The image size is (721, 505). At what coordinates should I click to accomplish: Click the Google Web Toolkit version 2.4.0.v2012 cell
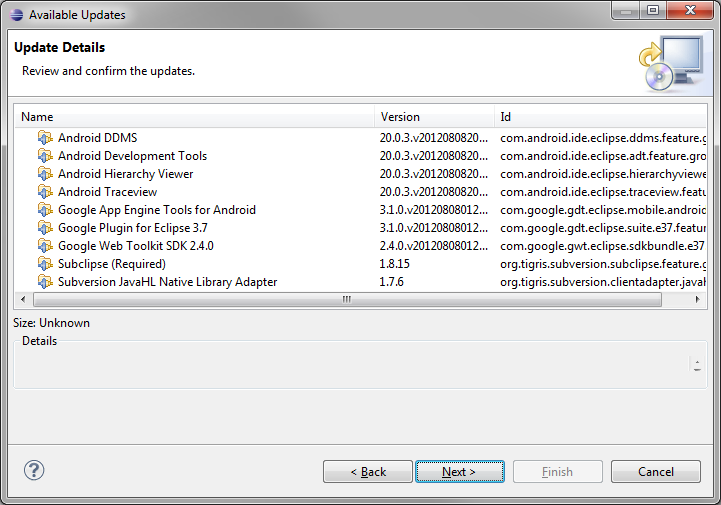[434, 246]
